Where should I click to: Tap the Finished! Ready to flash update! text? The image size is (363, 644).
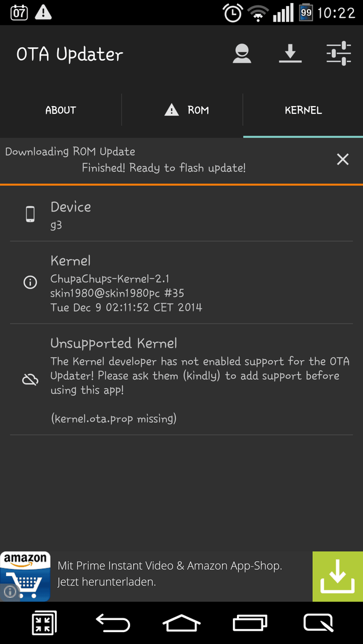(164, 168)
